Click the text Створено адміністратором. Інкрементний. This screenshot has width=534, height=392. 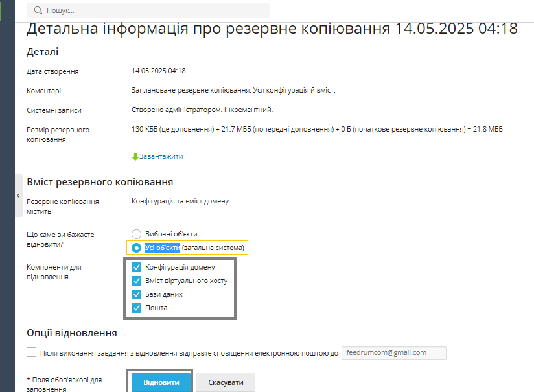coord(202,110)
